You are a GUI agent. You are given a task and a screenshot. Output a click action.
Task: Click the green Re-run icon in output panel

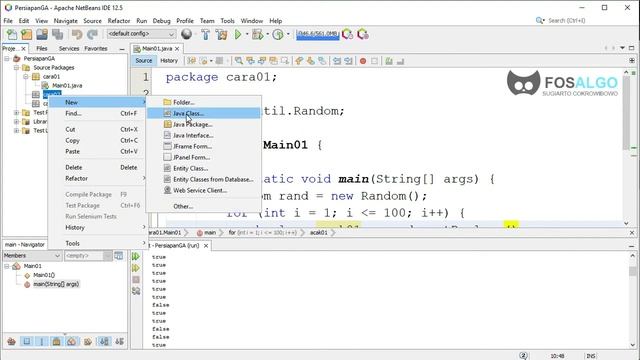[136, 256]
